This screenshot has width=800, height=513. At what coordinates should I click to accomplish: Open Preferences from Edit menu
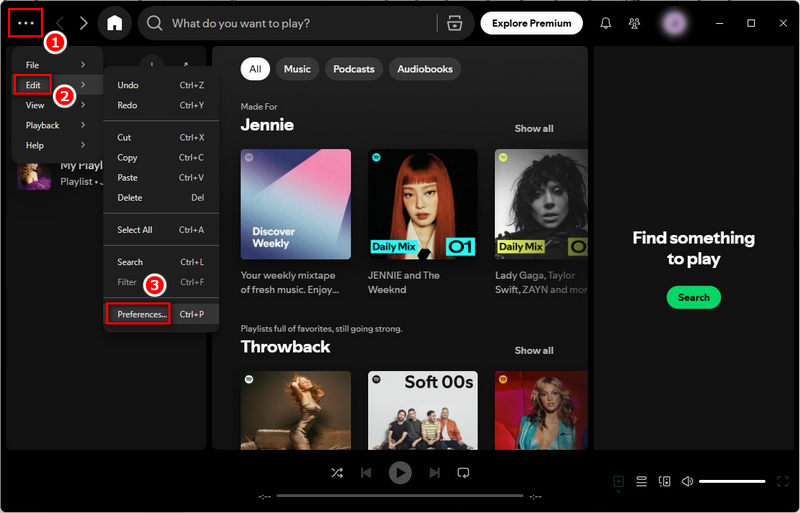click(161, 314)
